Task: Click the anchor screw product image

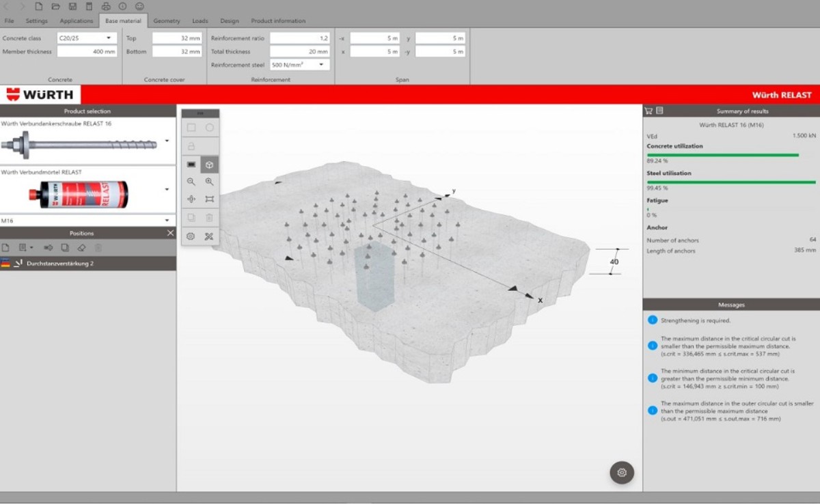Action: 81,144
